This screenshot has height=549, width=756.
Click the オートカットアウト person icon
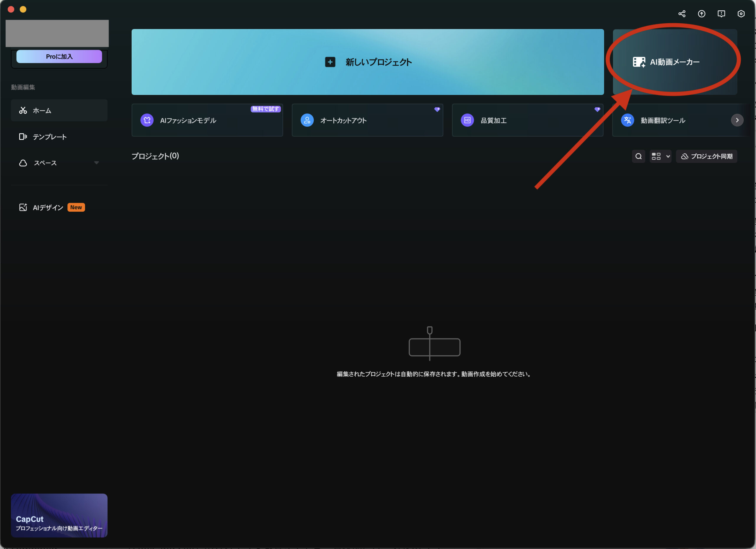307,120
